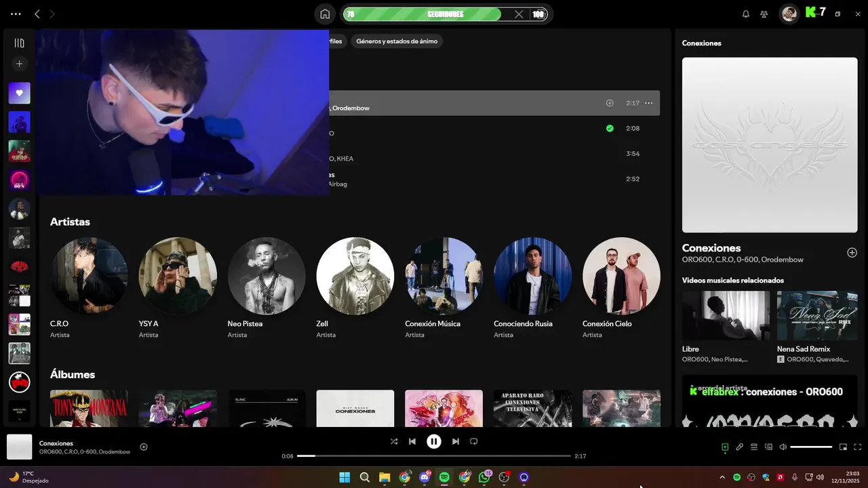Open OBS Studio from the taskbar
Screen dimensions: 868x488
(504, 477)
